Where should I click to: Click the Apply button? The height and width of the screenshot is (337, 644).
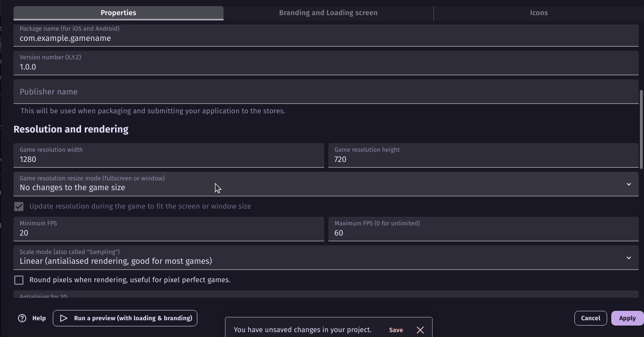[627, 318]
